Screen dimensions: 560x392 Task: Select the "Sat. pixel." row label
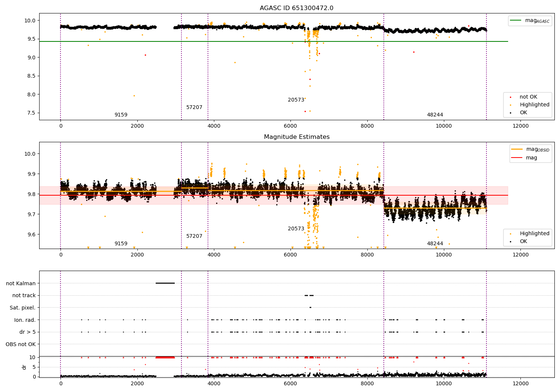point(23,308)
